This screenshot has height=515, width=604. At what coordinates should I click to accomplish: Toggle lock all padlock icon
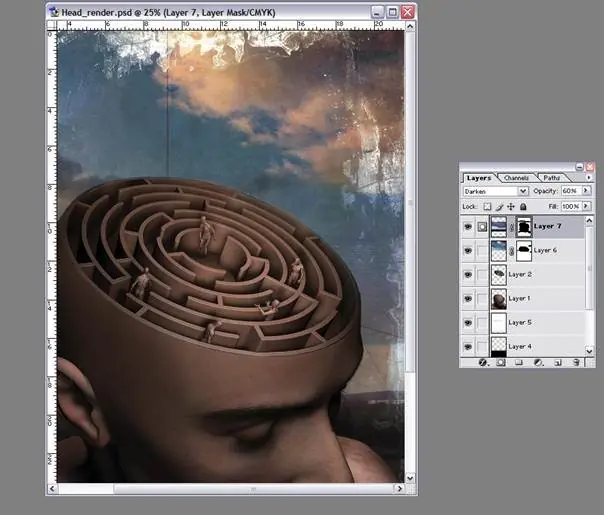[x=523, y=206]
